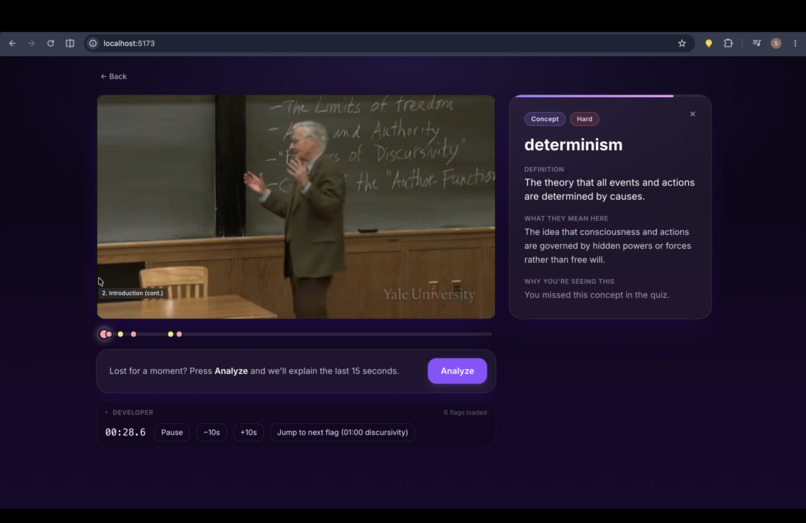Click the DEVELOPER panel heading
806x523 pixels.
click(133, 412)
